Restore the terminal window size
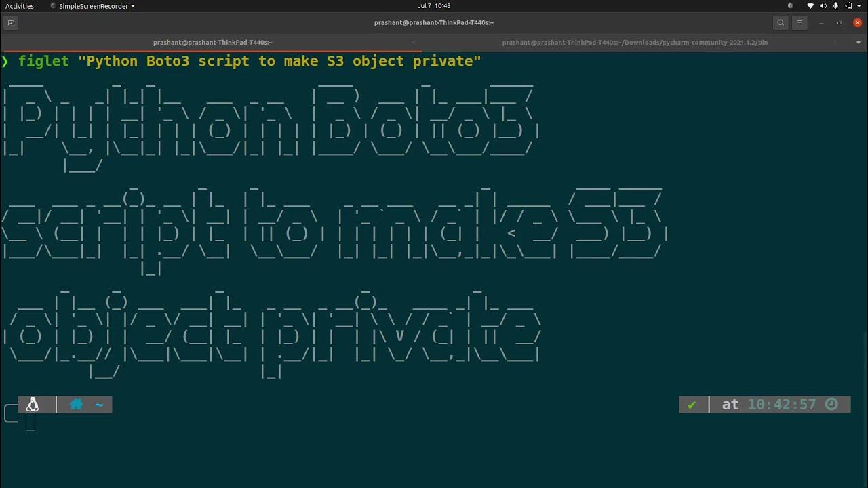The image size is (868, 488). (840, 22)
